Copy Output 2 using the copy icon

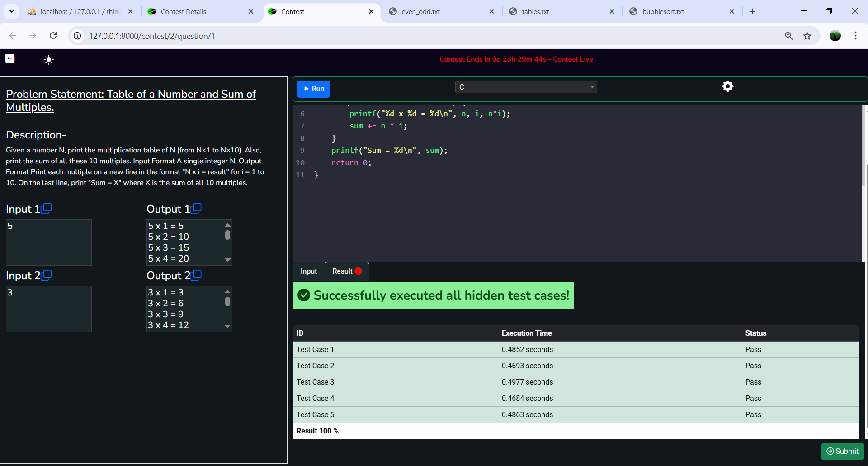pos(196,275)
